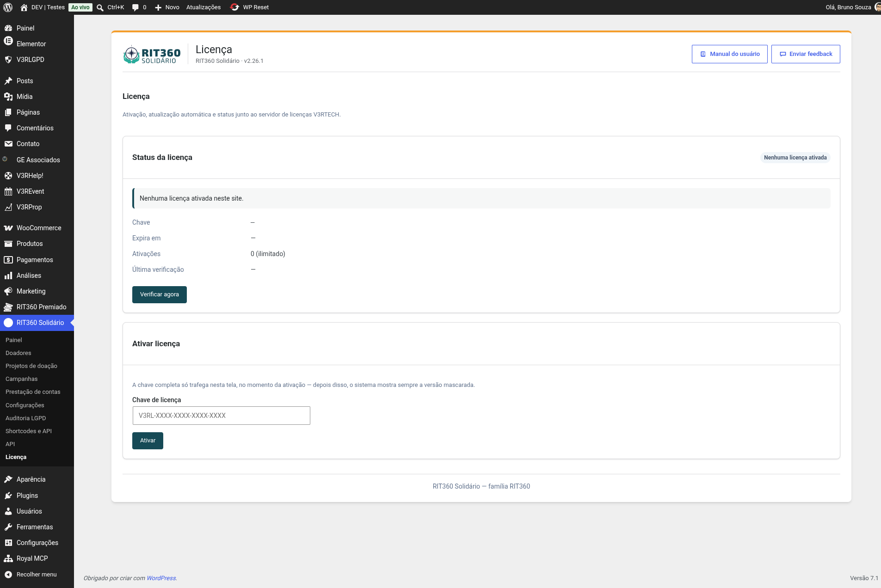The image size is (881, 588).
Task: Click the Contato envelope icon
Action: [x=8, y=144]
